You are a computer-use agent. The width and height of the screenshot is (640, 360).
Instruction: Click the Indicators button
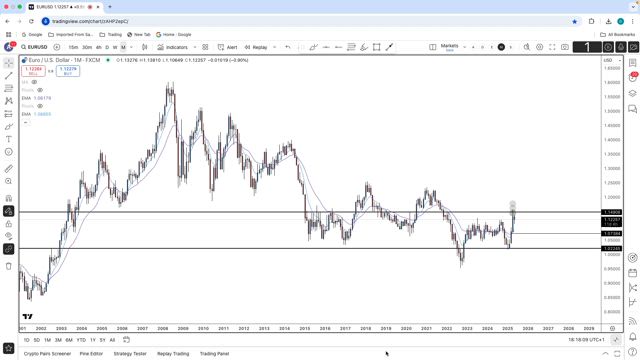click(x=173, y=47)
